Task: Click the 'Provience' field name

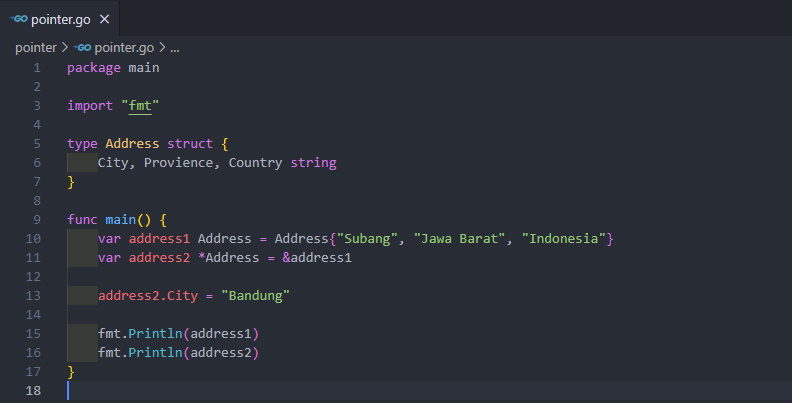Action: (x=178, y=163)
